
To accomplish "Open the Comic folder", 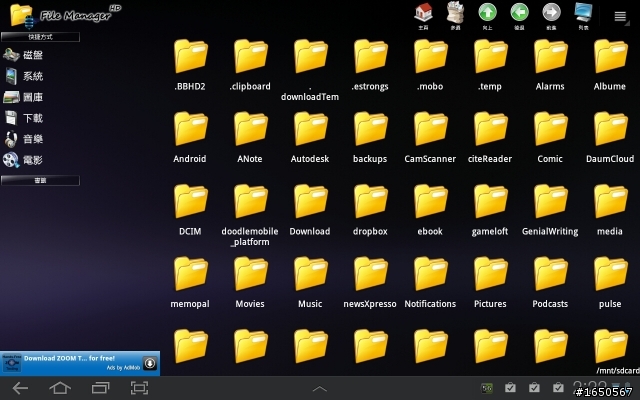I will (x=550, y=137).
